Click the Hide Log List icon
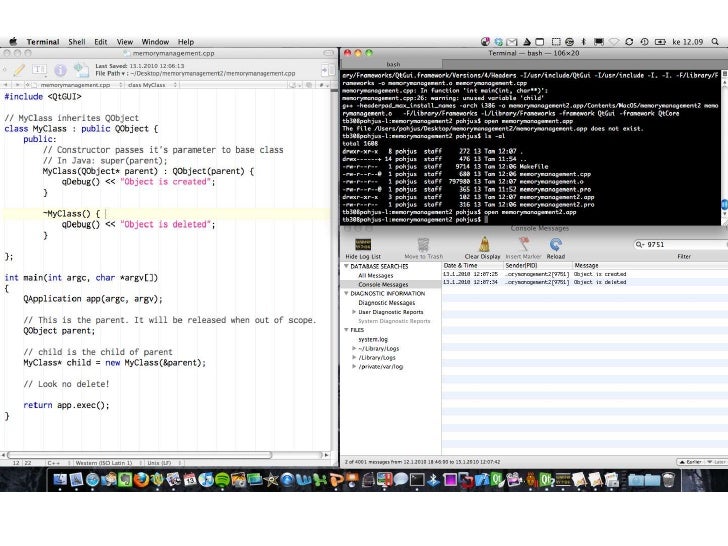This screenshot has height=546, width=728. click(x=363, y=244)
